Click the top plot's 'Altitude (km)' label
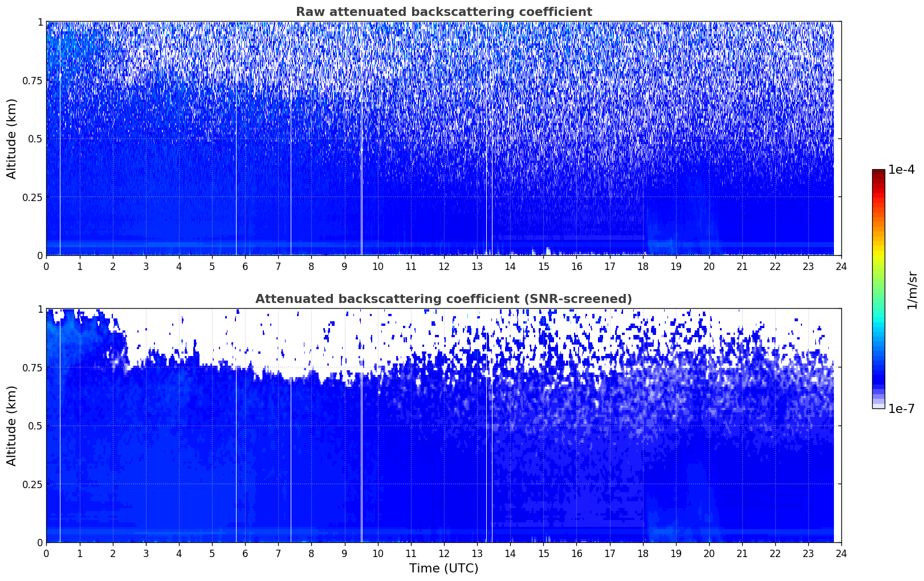Viewport: 924px width, 581px height. [12, 138]
